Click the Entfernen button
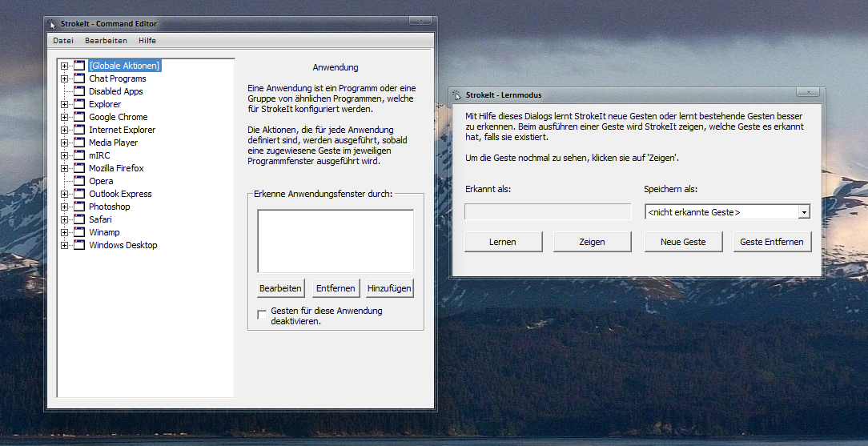 point(336,288)
